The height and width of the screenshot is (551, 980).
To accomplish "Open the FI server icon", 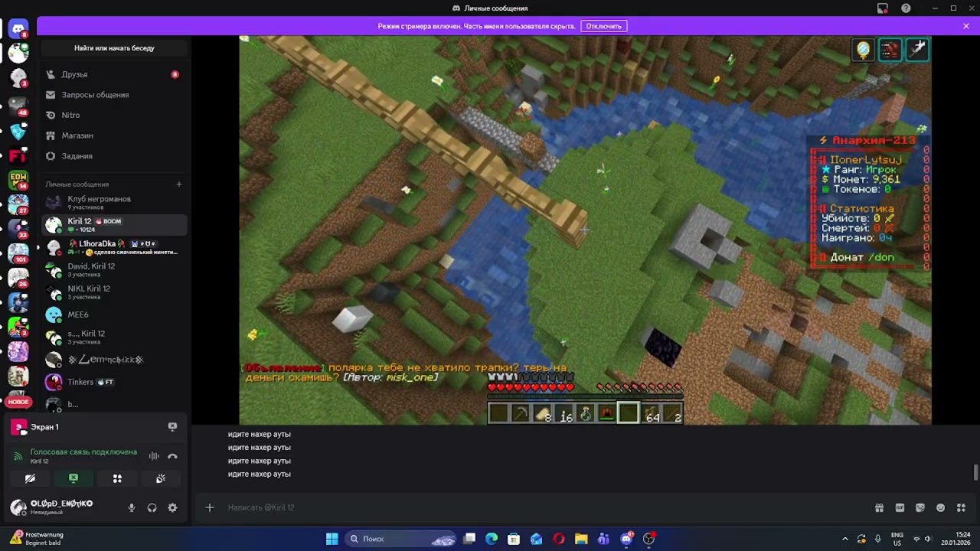I will (x=18, y=156).
